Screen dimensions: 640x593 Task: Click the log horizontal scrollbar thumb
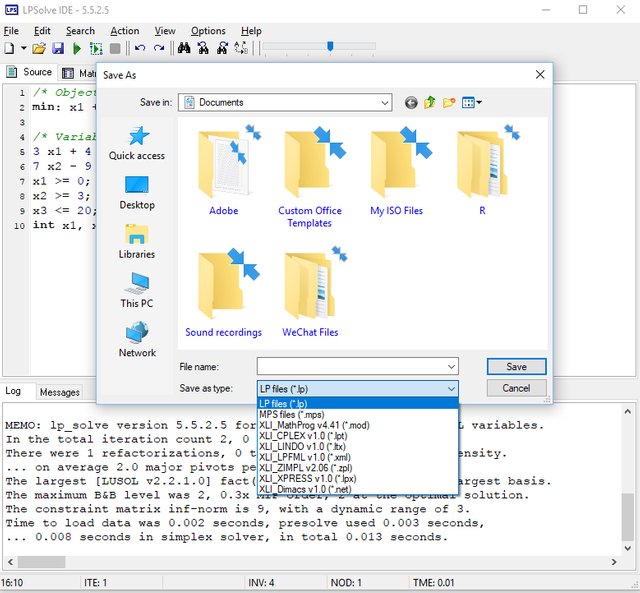[41, 562]
